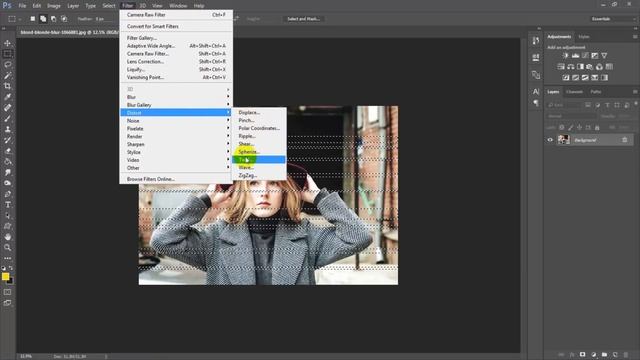Add a Photo Filter adjustment
Viewport: 640px width, 360px height.
(589, 67)
